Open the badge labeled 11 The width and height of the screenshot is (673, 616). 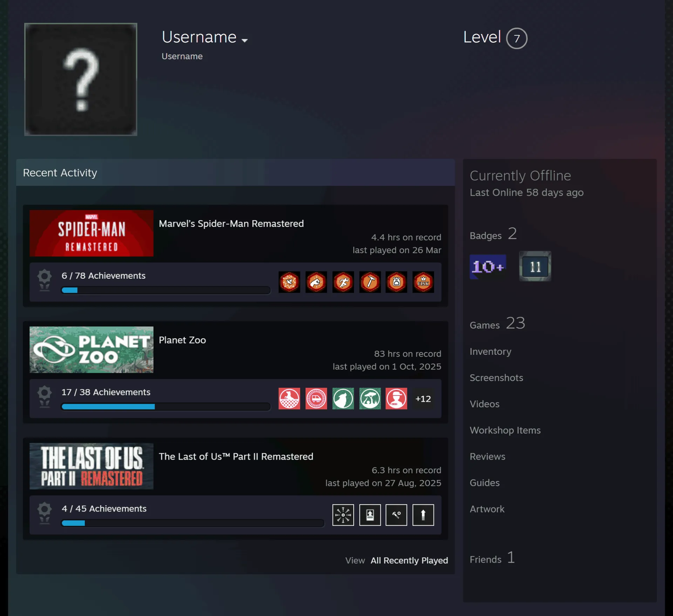535,266
